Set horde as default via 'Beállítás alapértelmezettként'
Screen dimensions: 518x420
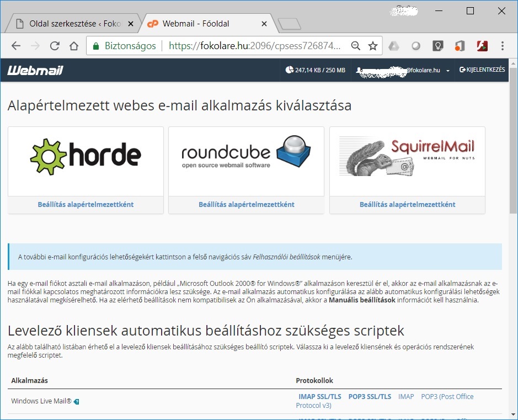pos(86,205)
